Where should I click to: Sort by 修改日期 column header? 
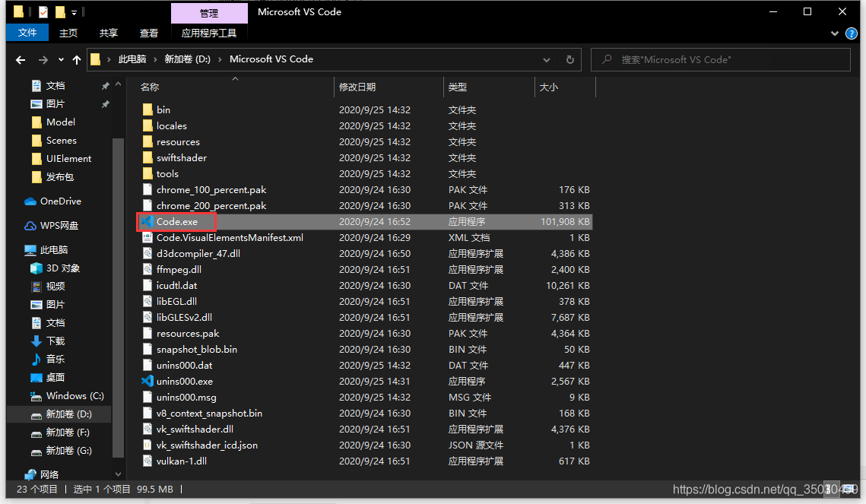click(357, 87)
